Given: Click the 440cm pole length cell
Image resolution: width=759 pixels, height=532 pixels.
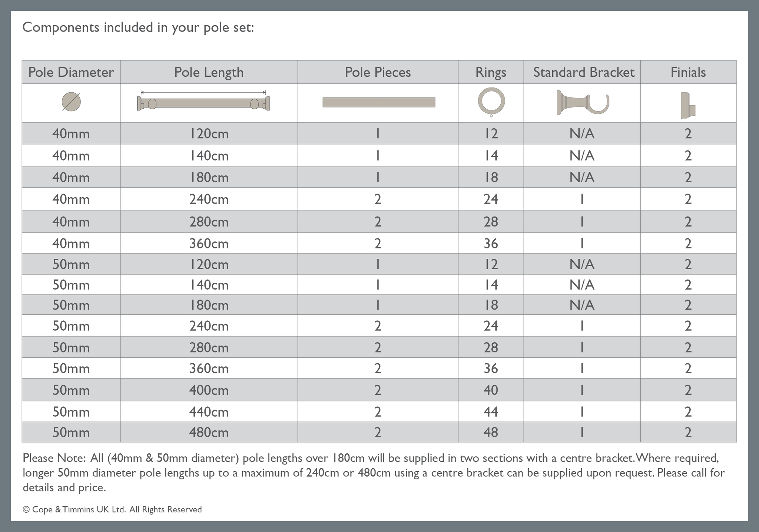Looking at the screenshot, I should (209, 412).
